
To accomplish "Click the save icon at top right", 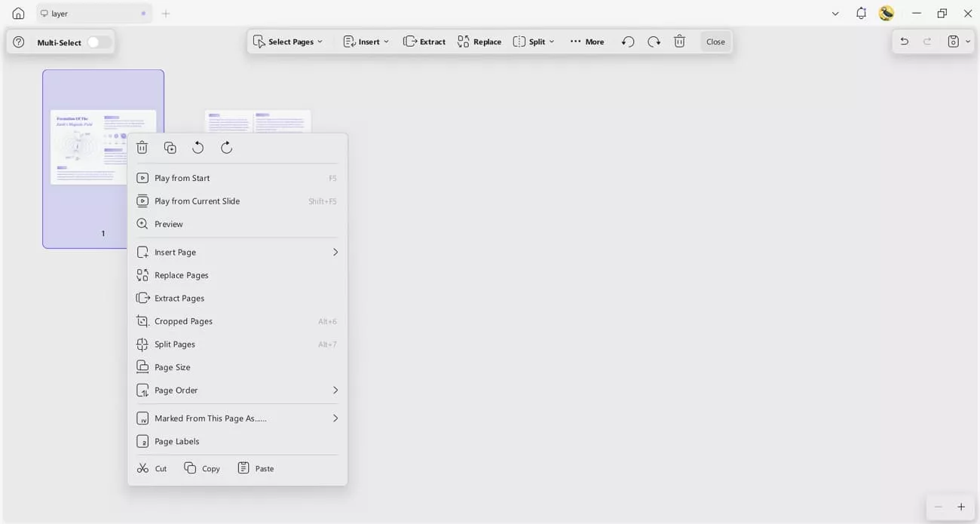I will click(954, 41).
